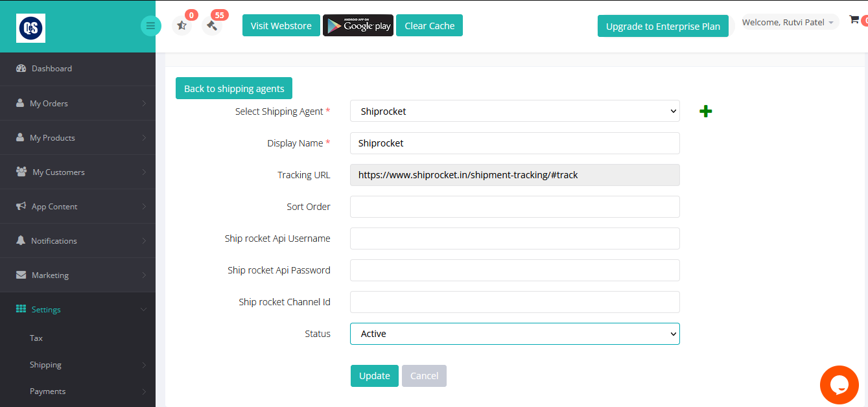
Task: Click the Update button
Action: tap(375, 376)
